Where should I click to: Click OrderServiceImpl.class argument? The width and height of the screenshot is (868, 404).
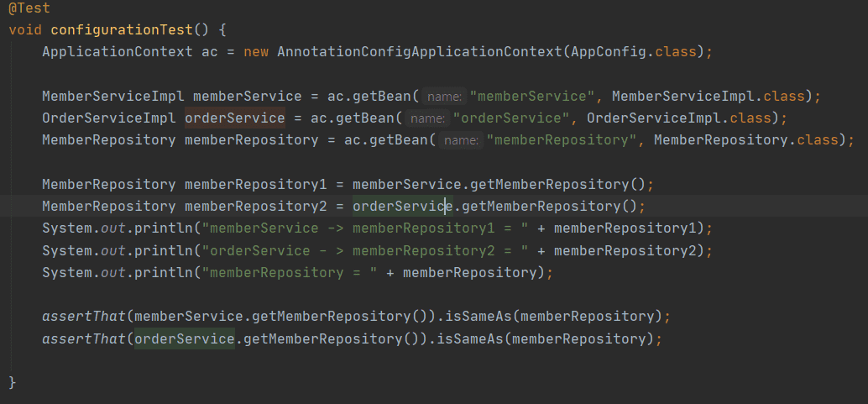[x=678, y=118]
